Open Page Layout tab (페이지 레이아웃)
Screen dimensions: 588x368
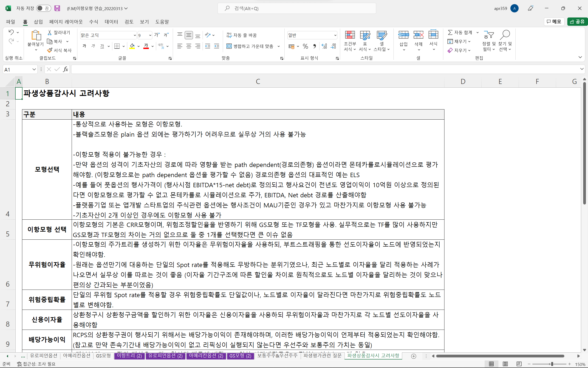pyautogui.click(x=66, y=22)
